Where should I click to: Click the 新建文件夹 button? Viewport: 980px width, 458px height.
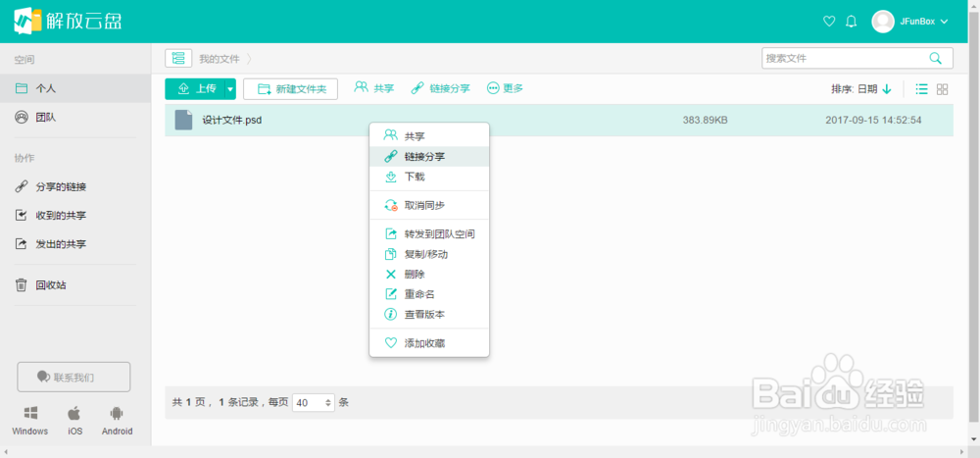pyautogui.click(x=291, y=89)
